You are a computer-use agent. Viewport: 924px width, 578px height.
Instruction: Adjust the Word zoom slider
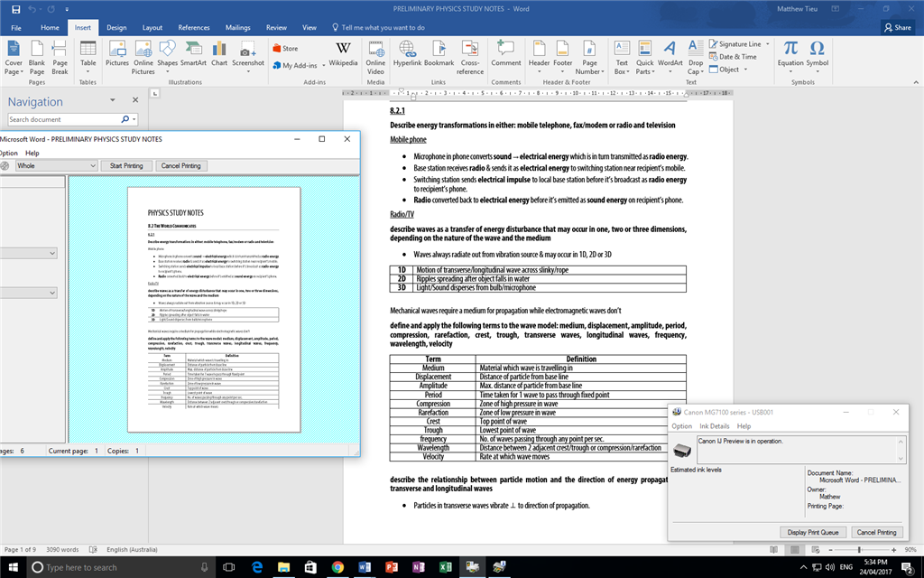(859, 550)
